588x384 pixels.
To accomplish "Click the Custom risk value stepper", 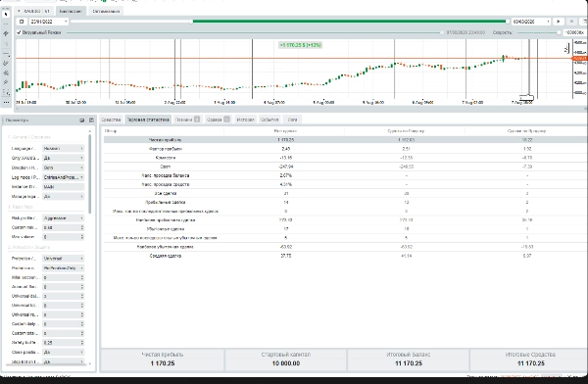I will click(x=81, y=227).
